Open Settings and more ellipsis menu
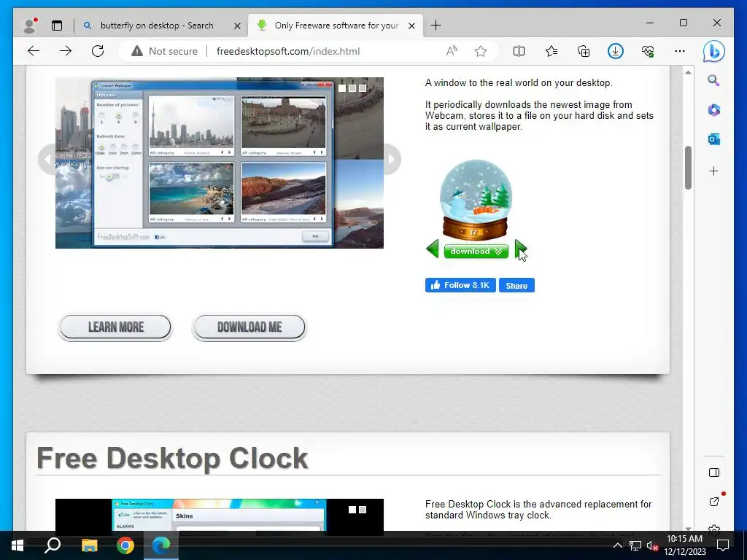This screenshot has width=747, height=560. click(680, 51)
